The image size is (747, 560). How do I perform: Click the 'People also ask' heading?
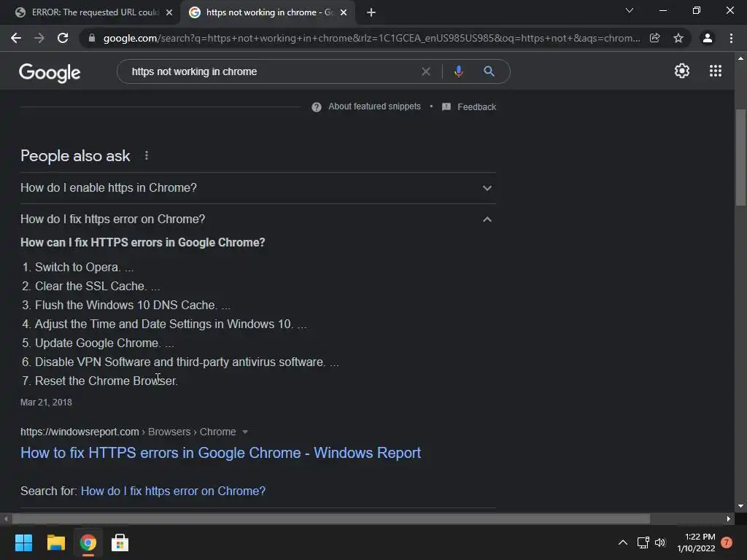[75, 156]
